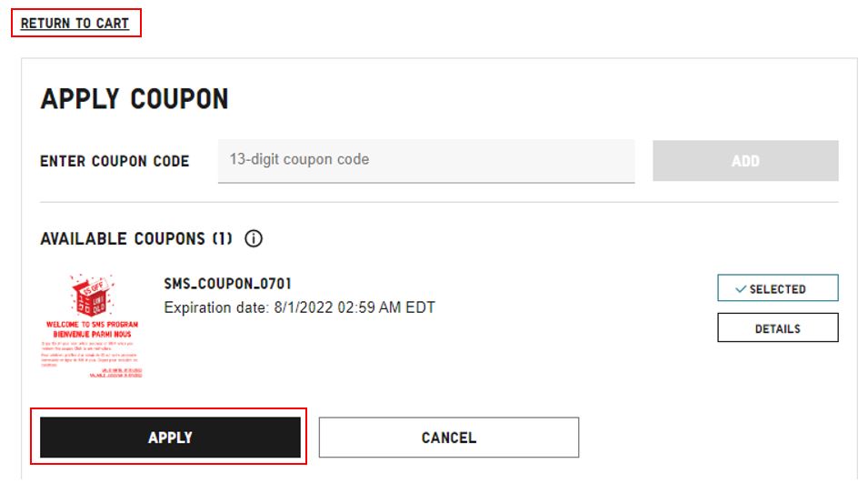The width and height of the screenshot is (868, 493).
Task: Deselect the SMS_COUPON_0701 Selected toggle
Action: 777,288
